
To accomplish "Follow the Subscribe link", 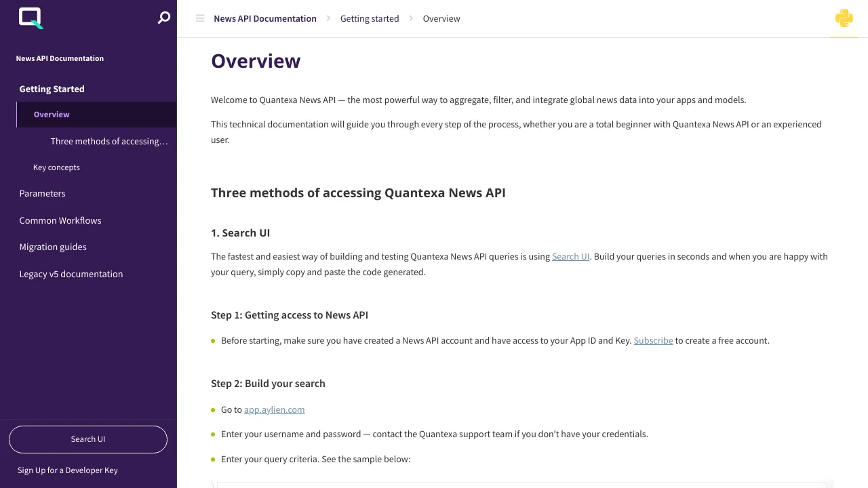I will 653,340.
